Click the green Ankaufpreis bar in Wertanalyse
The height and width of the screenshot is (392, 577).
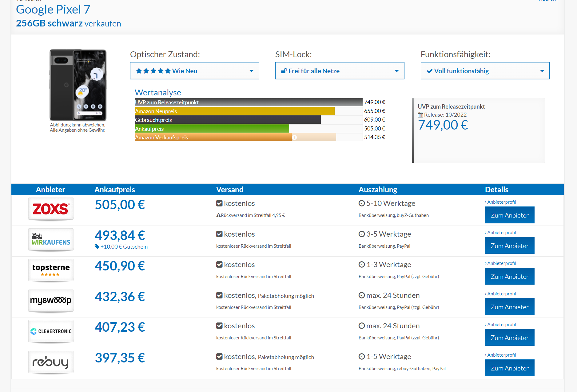[x=212, y=129]
